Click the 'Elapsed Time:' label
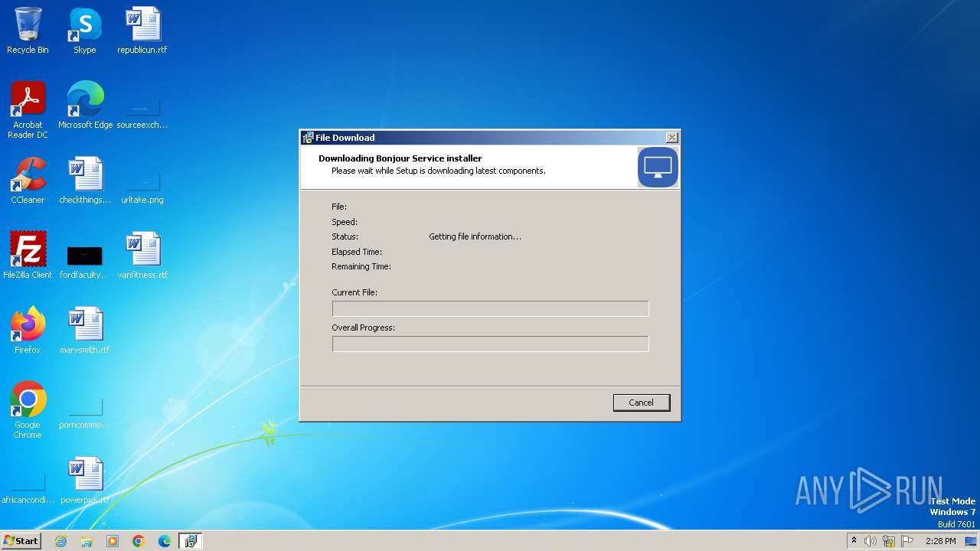 [357, 252]
